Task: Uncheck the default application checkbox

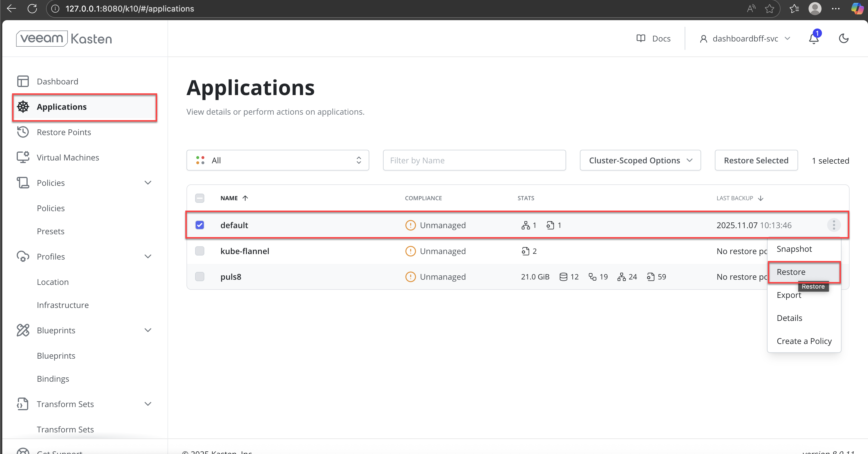Action: click(200, 225)
